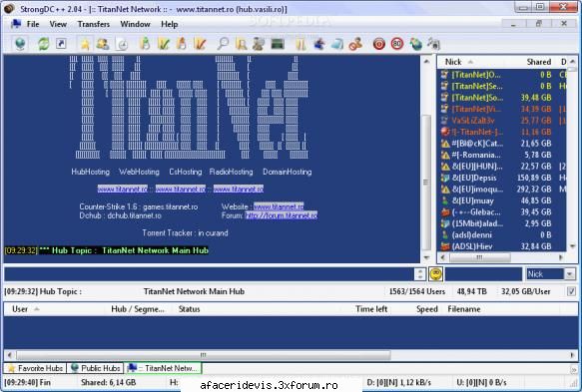
Task: Open the http://forum.titannet.ro link
Action: [x=281, y=215]
